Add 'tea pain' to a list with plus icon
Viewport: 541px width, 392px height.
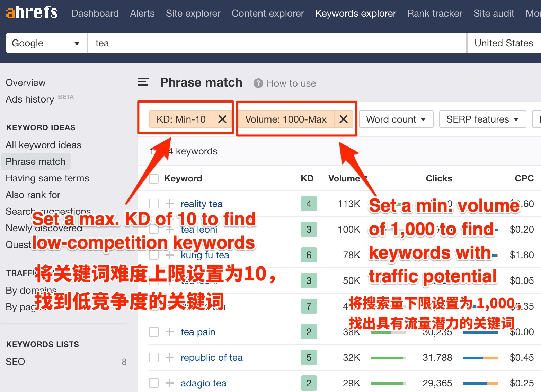pyautogui.click(x=169, y=332)
